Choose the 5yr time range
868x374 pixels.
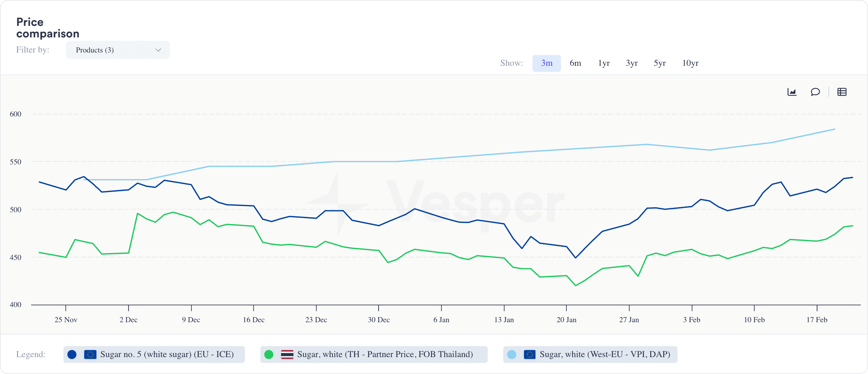660,63
